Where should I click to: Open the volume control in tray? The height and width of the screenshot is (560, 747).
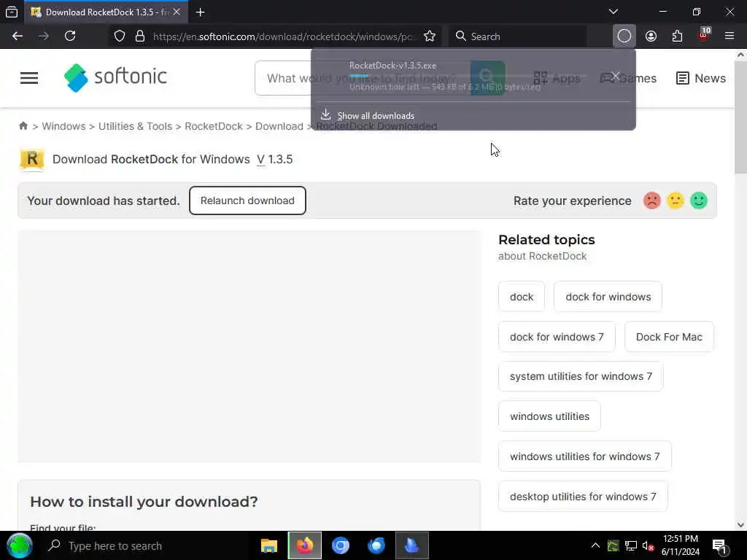tap(648, 545)
